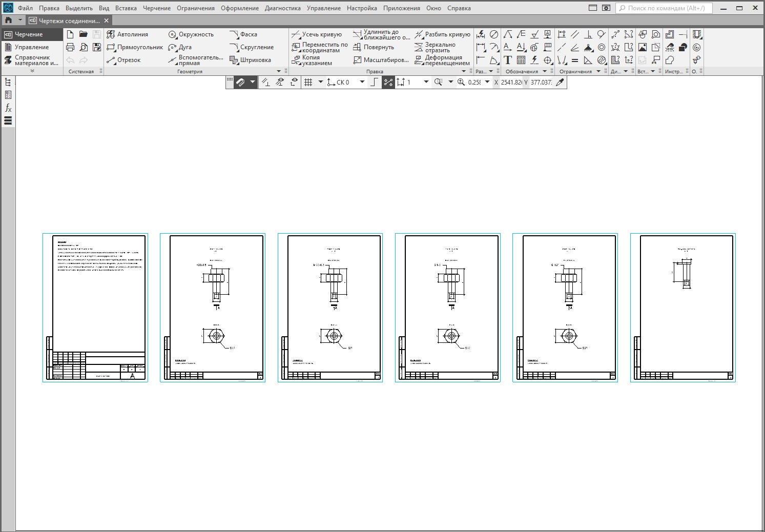Toggle the grid display button
The width and height of the screenshot is (765, 532).
pyautogui.click(x=308, y=82)
